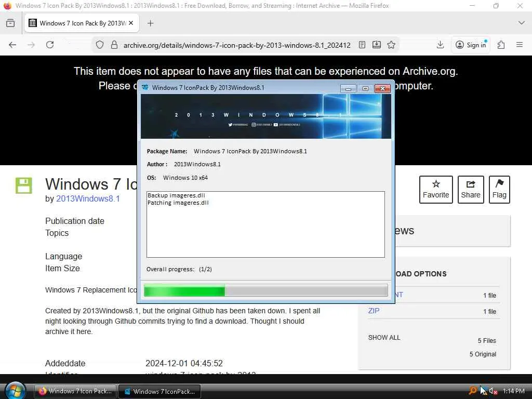The height and width of the screenshot is (399, 532).
Task: Toggle Reader View icon
Action: [x=362, y=45]
